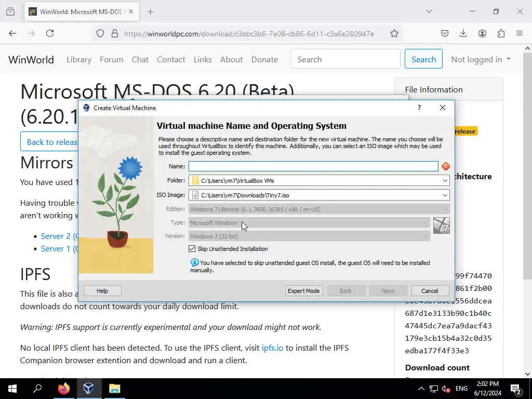Switch to Expert Mode
532x399 pixels.
[x=303, y=291]
